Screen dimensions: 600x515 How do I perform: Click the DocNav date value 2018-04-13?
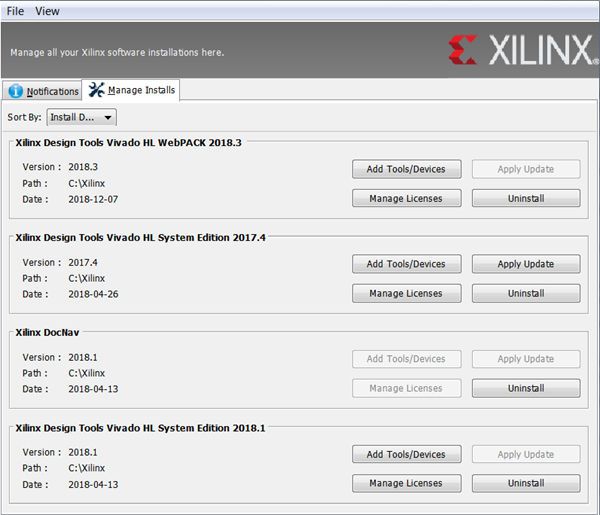(93, 389)
